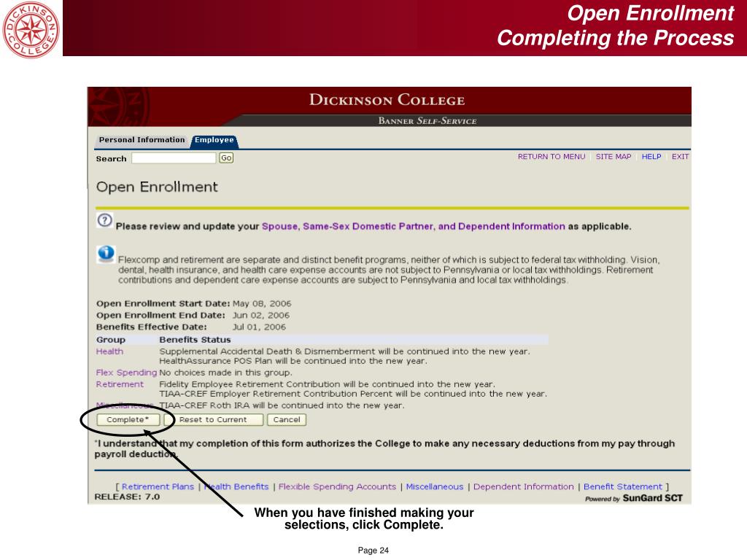Open the Retirement group link
The height and width of the screenshot is (560, 747).
120,384
